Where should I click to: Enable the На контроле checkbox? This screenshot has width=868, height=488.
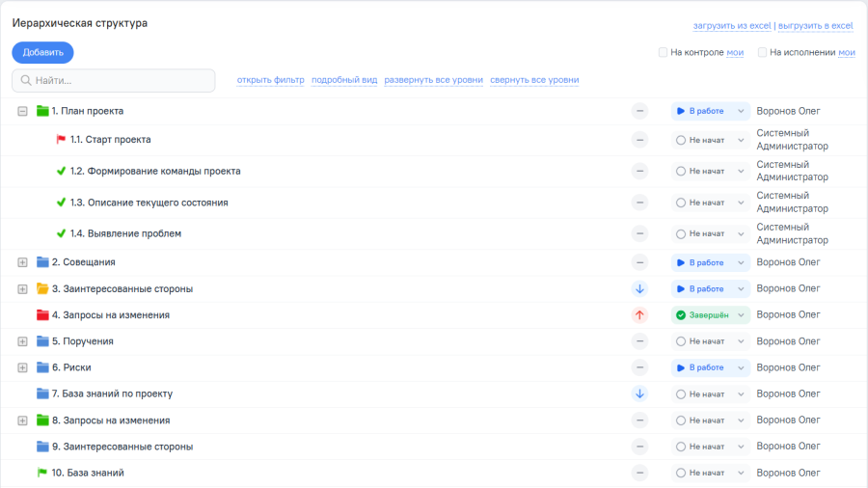663,53
